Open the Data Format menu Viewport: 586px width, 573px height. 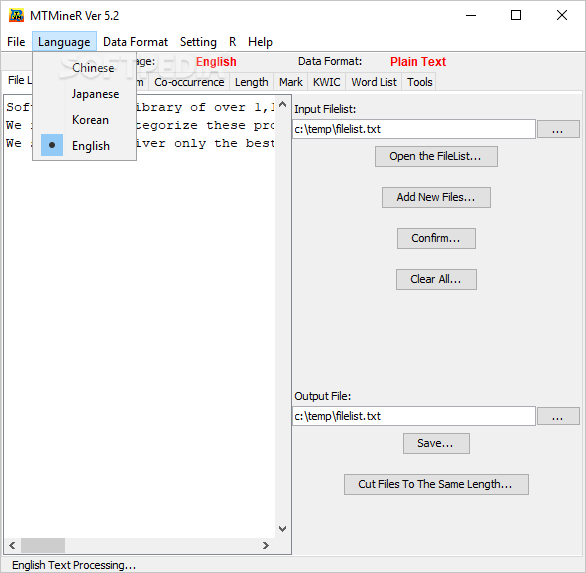[135, 42]
